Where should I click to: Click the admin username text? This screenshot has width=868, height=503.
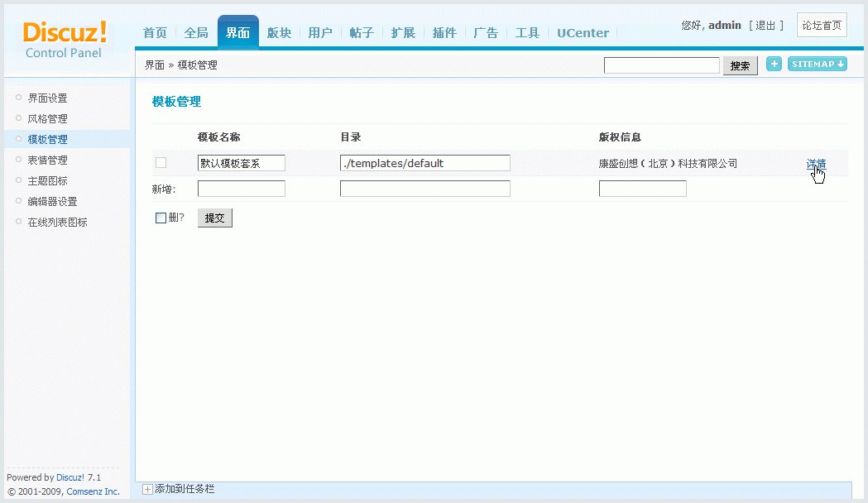(725, 26)
